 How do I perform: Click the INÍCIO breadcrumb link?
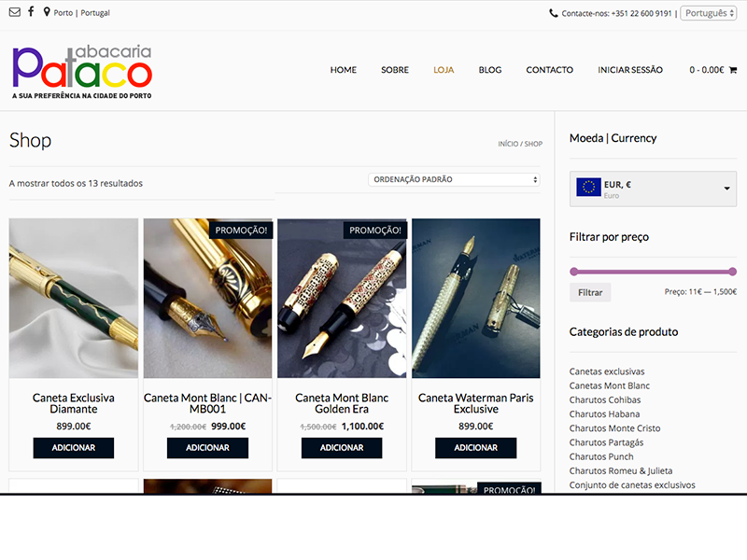click(508, 144)
